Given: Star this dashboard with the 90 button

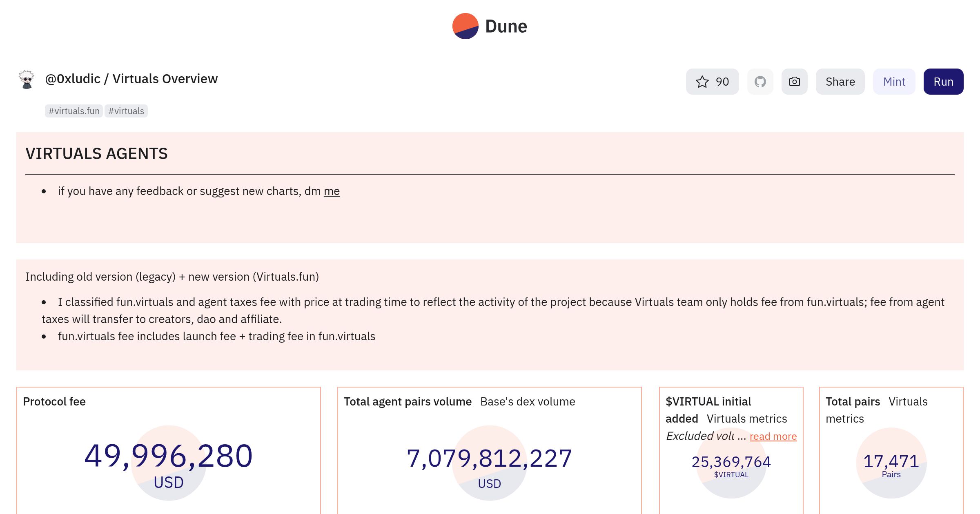Looking at the screenshot, I should pos(712,82).
